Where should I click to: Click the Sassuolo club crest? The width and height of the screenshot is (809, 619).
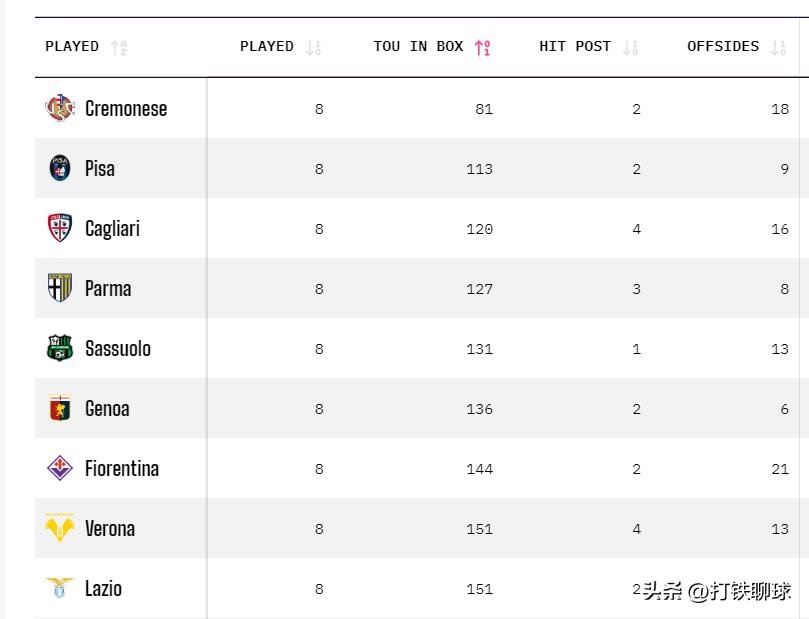click(60, 348)
